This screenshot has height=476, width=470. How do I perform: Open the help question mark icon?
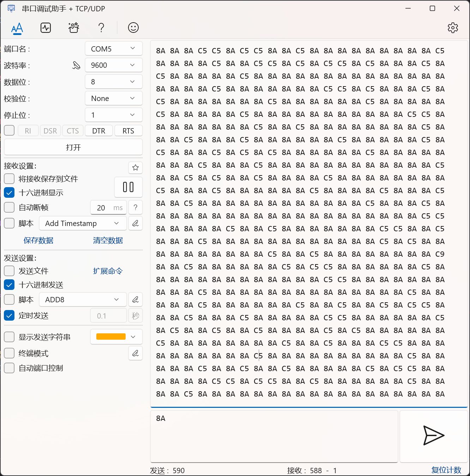pyautogui.click(x=101, y=28)
